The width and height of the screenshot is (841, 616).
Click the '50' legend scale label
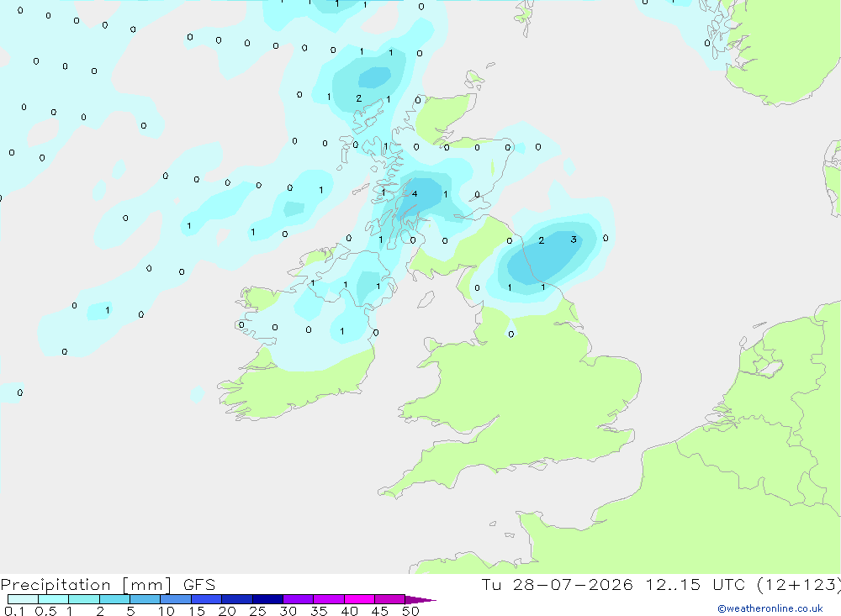pyautogui.click(x=410, y=611)
